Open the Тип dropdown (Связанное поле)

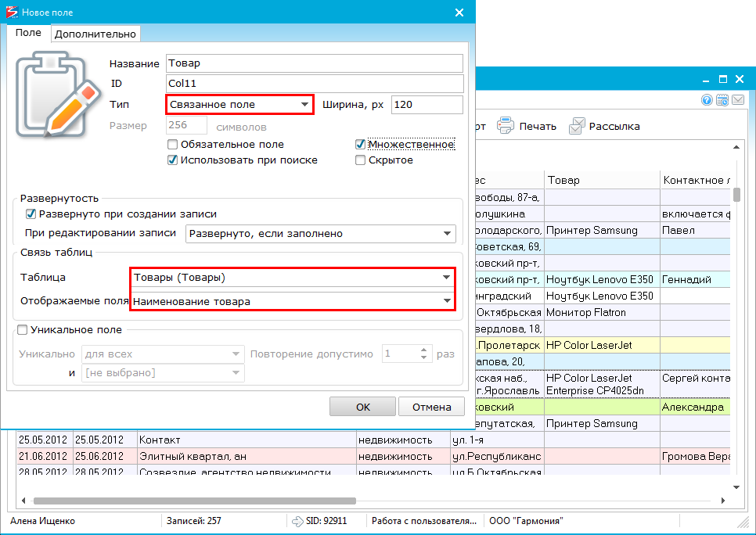tap(239, 105)
